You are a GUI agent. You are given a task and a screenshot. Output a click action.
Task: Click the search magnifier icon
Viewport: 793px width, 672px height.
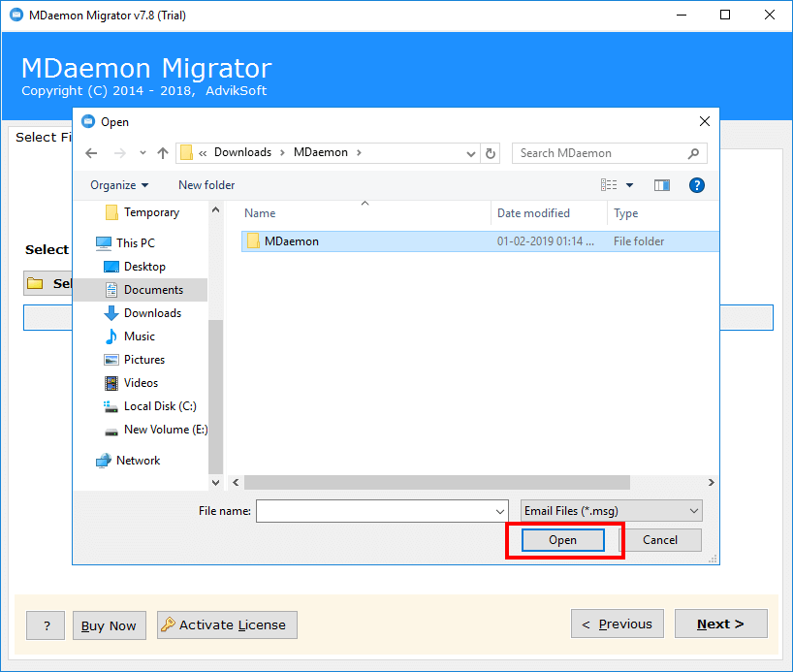click(x=693, y=153)
